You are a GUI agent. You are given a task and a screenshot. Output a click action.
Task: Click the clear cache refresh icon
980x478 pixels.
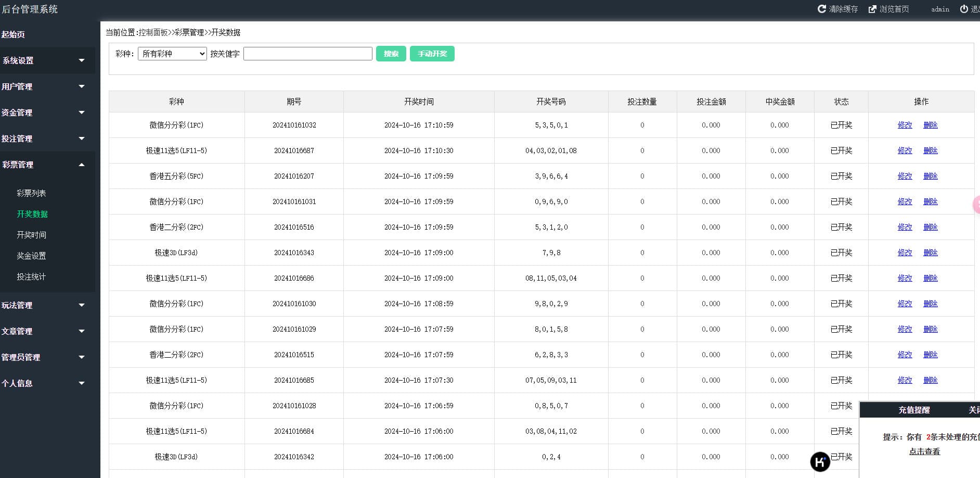coord(822,9)
